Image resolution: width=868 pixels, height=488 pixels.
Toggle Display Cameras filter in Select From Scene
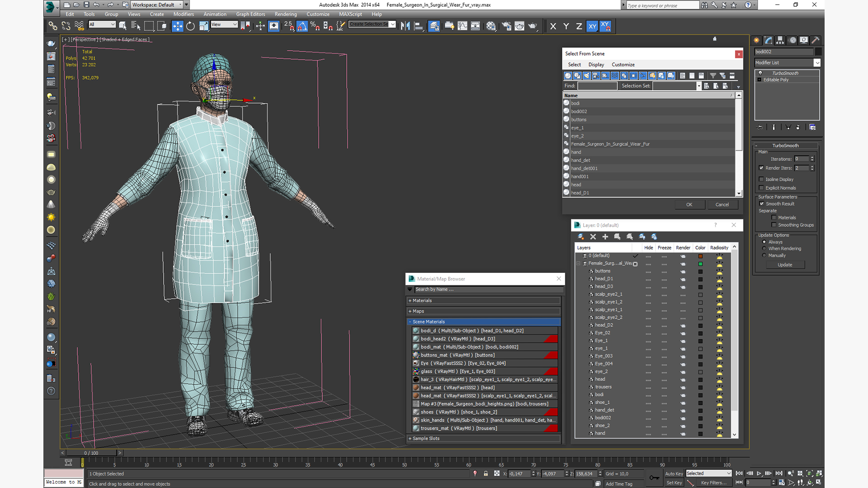(596, 75)
